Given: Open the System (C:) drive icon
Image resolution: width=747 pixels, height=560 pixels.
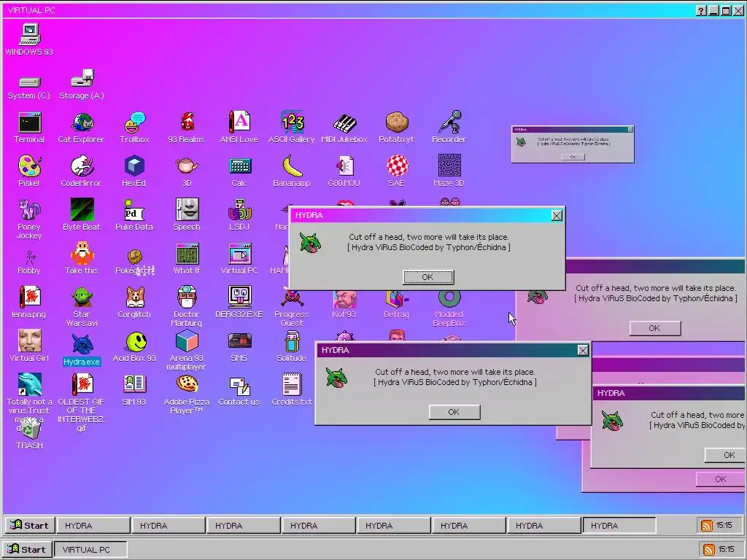Looking at the screenshot, I should pos(29,82).
